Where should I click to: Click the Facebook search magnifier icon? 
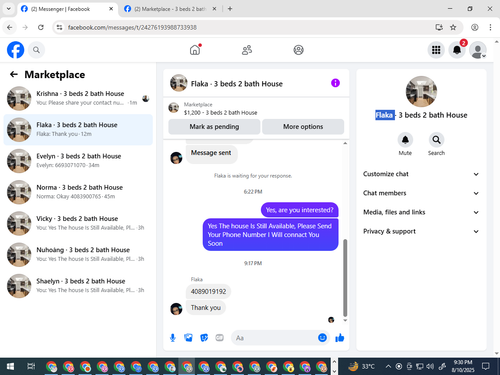coord(36,50)
